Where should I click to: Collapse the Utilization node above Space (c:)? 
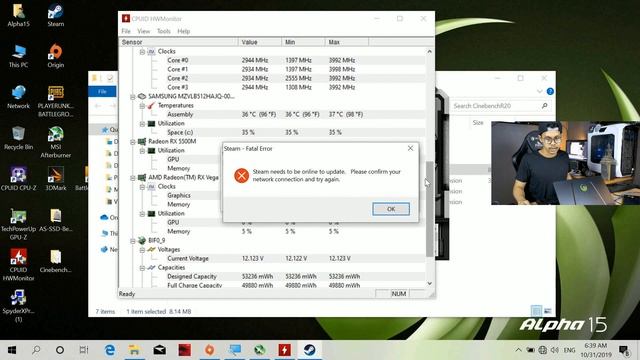coord(142,123)
